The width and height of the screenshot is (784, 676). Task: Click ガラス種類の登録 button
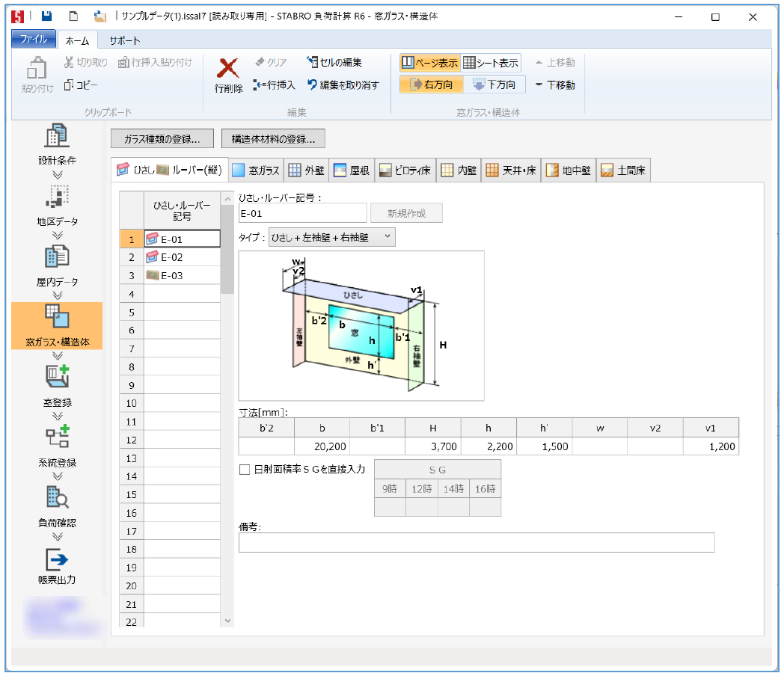[x=162, y=138]
